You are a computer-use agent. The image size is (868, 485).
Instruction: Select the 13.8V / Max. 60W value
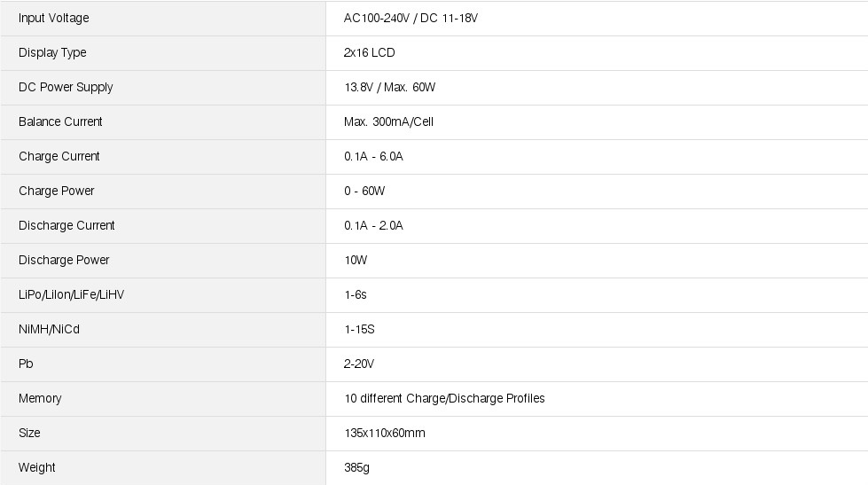(x=389, y=87)
